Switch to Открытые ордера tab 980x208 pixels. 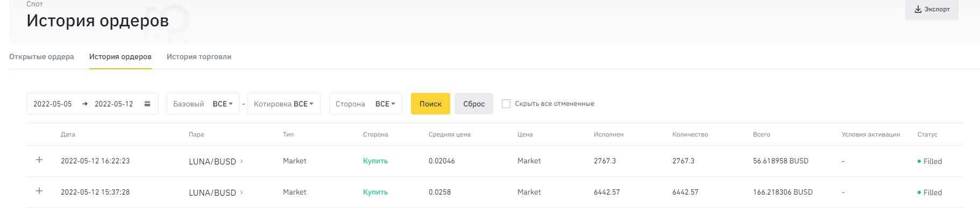41,56
